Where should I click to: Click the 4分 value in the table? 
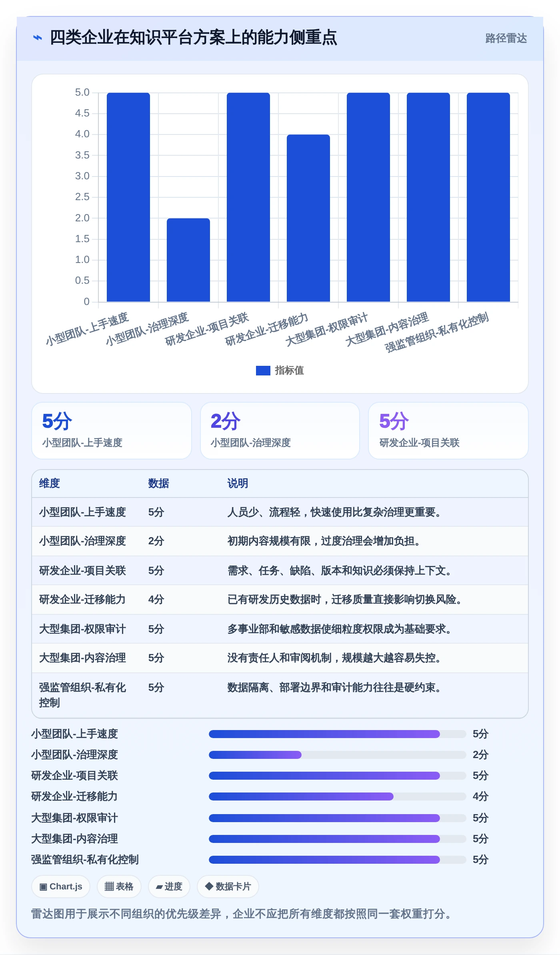tap(156, 600)
